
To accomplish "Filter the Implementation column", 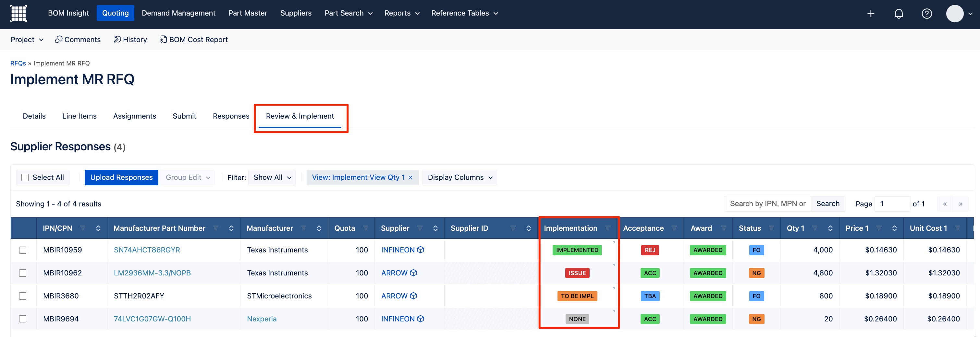I will point(608,228).
